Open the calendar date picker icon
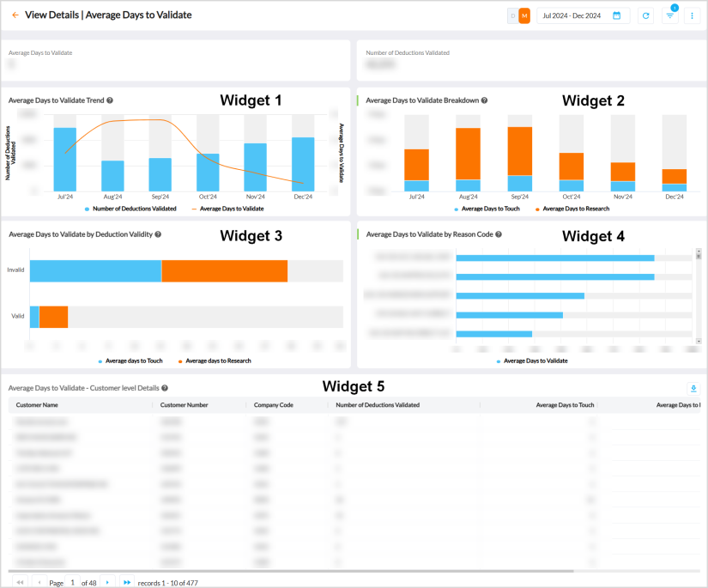Screen dimensions: 708x588 point(617,15)
